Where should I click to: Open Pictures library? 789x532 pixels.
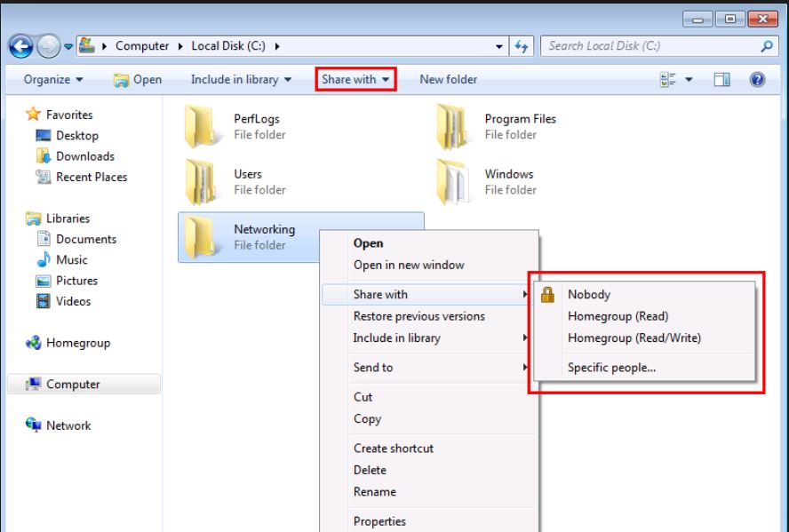(x=67, y=281)
